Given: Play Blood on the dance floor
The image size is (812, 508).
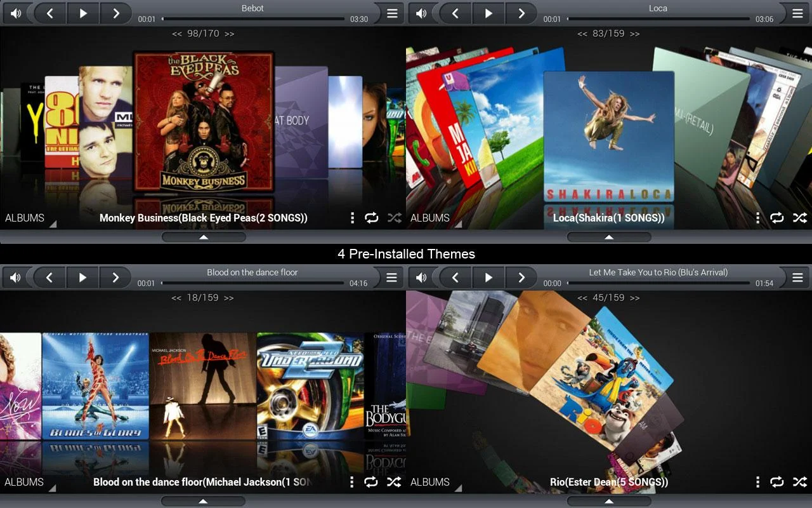Looking at the screenshot, I should click(82, 277).
